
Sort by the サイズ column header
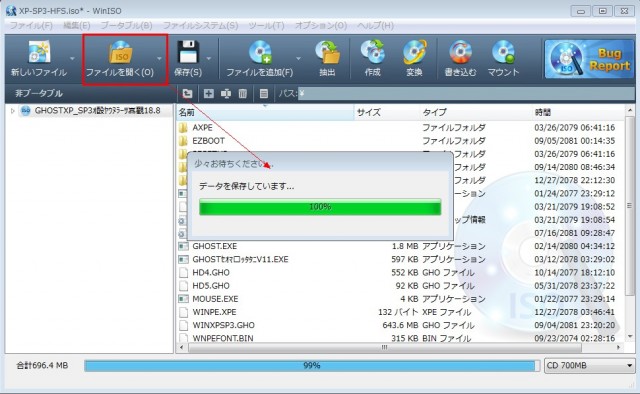pyautogui.click(x=387, y=112)
